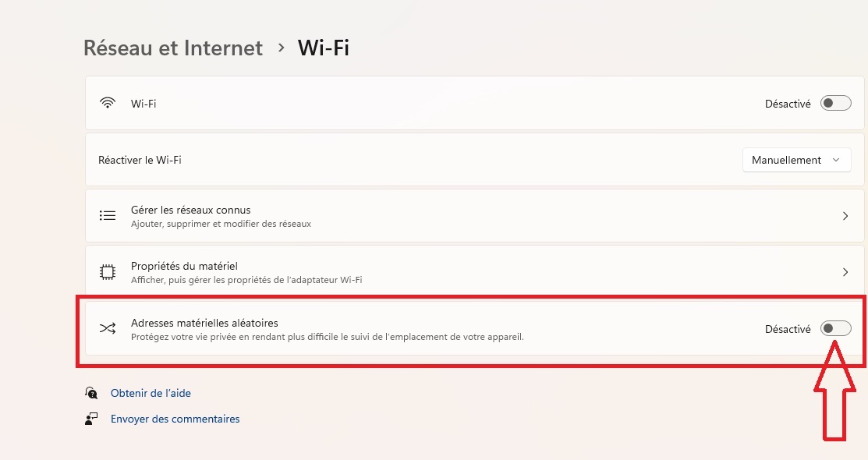Click the Envoyer des commentaires link
Viewport: 868px width, 460px height.
tap(175, 419)
